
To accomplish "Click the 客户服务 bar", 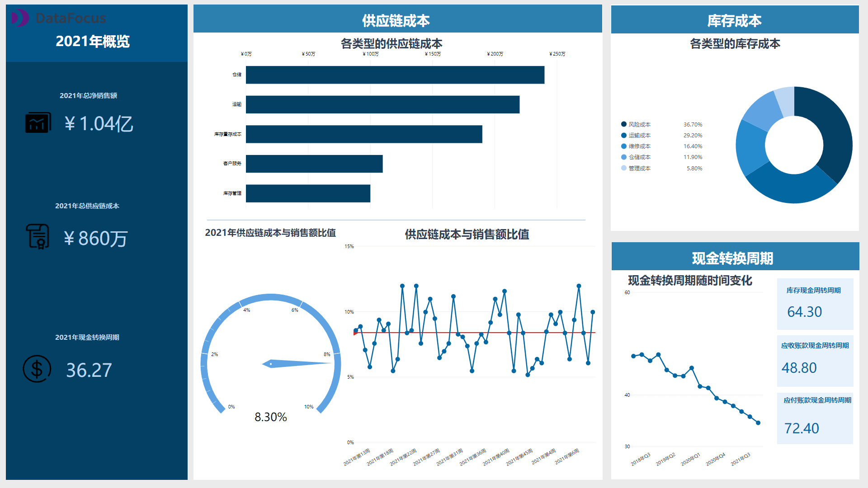I will 314,164.
